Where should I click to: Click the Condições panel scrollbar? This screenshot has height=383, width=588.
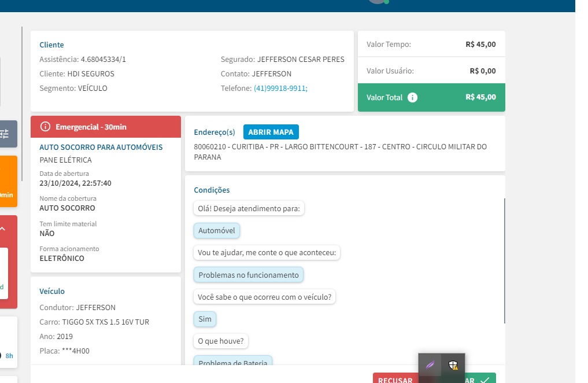(x=504, y=261)
